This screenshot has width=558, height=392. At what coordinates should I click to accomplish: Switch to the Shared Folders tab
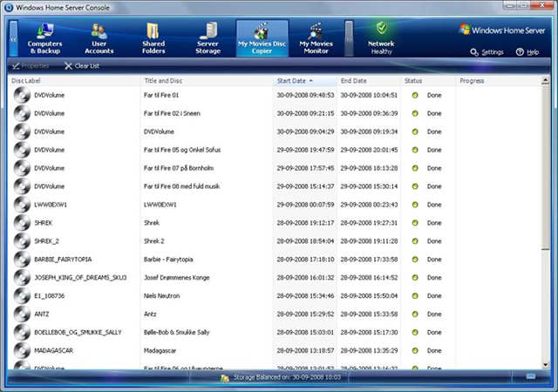tap(153, 39)
